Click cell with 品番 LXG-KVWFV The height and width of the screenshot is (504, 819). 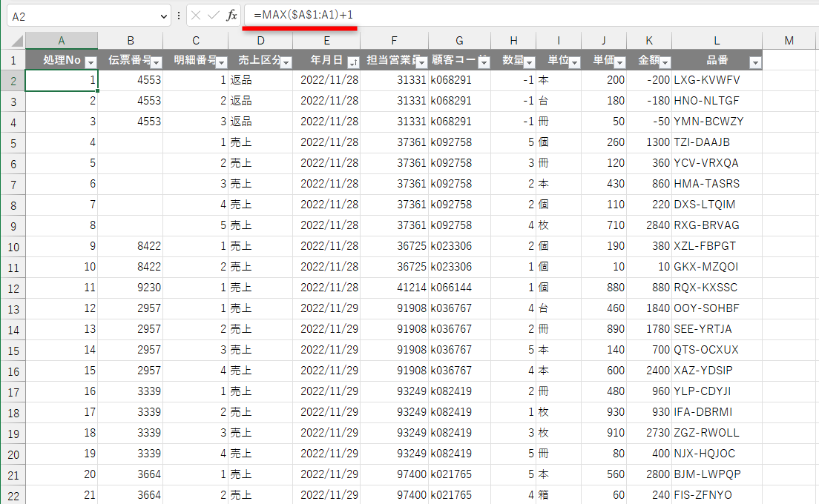tap(717, 80)
